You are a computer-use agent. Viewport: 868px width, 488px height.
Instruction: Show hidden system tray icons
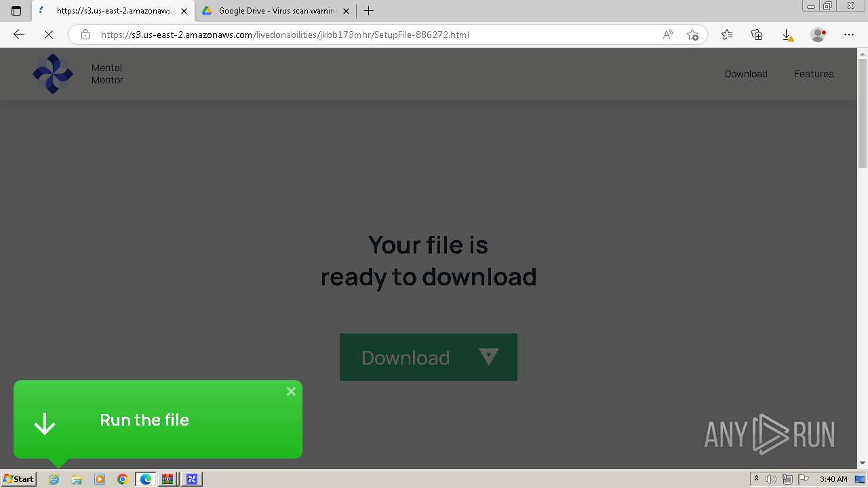click(756, 479)
